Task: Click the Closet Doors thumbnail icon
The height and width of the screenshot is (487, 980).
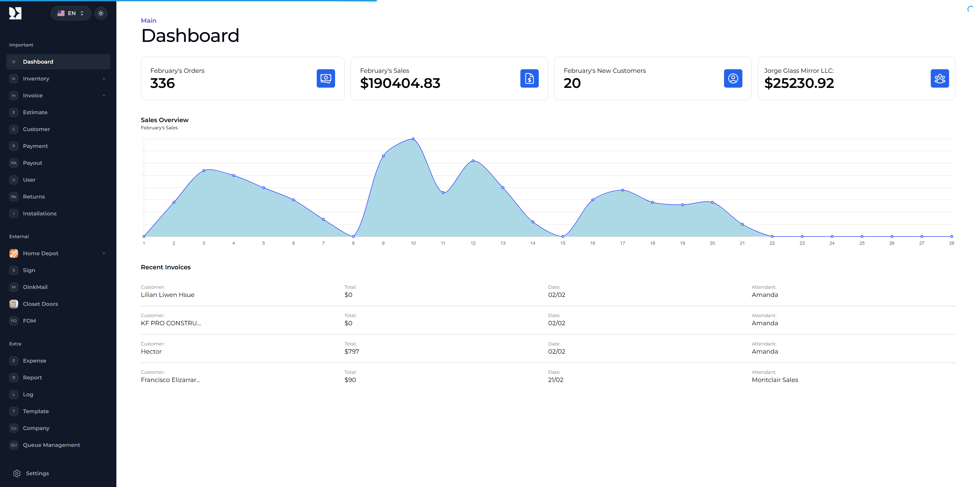Action: tap(14, 304)
